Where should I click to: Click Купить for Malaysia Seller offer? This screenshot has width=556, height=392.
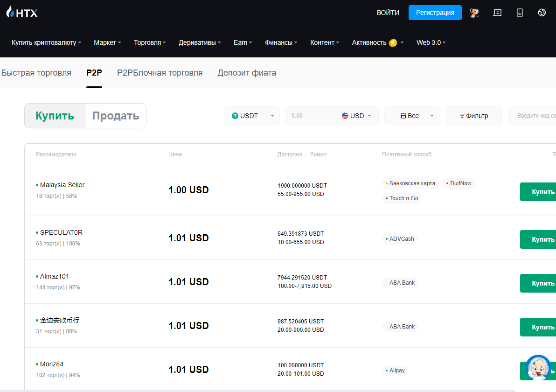(x=538, y=192)
